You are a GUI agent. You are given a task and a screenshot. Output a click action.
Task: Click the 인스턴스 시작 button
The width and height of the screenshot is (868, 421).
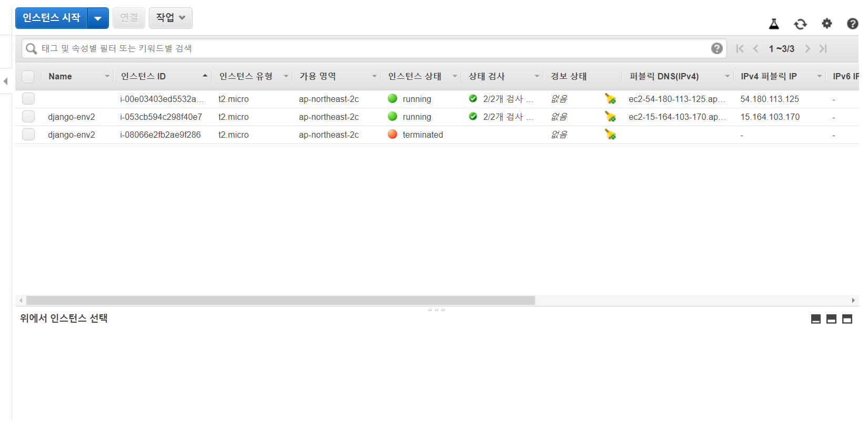52,18
